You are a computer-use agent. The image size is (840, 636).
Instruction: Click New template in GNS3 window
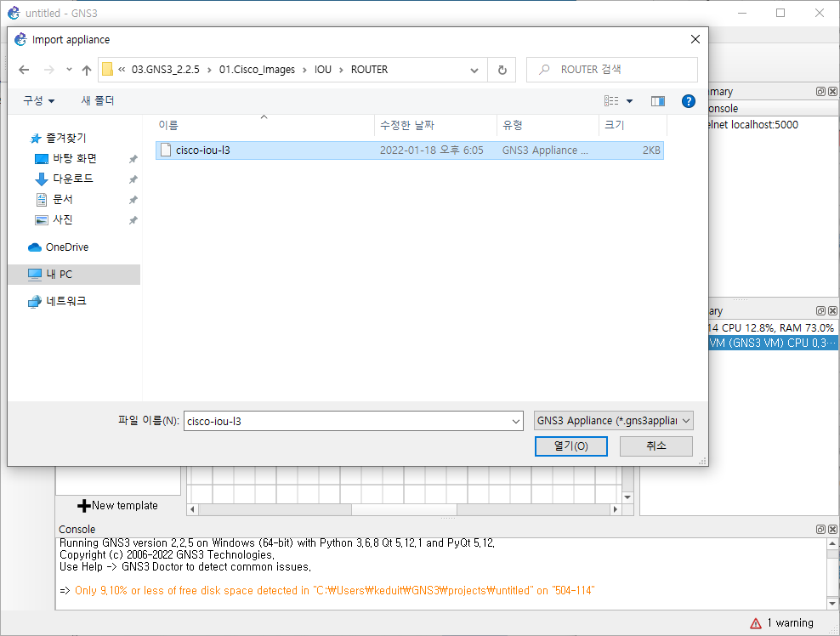pos(118,505)
